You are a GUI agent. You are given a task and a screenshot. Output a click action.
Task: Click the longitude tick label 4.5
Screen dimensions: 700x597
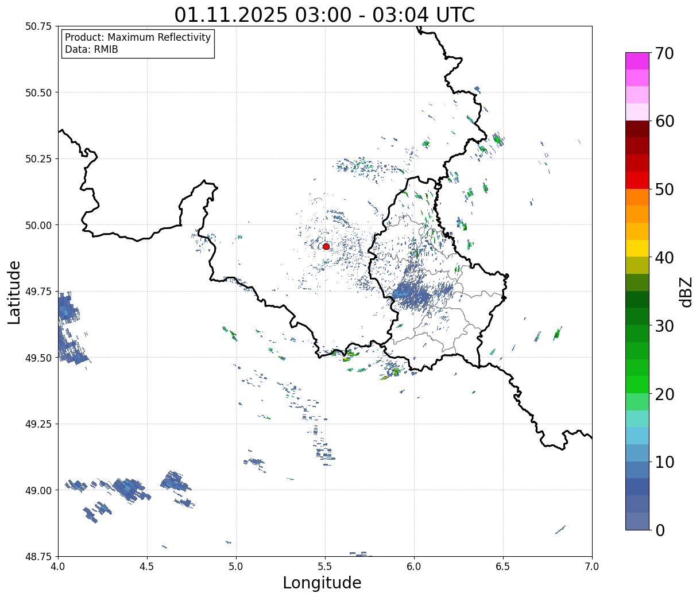(x=147, y=567)
